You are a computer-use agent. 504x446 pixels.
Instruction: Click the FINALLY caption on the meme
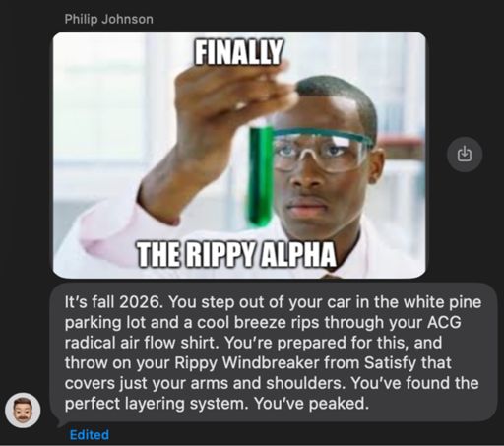click(239, 52)
